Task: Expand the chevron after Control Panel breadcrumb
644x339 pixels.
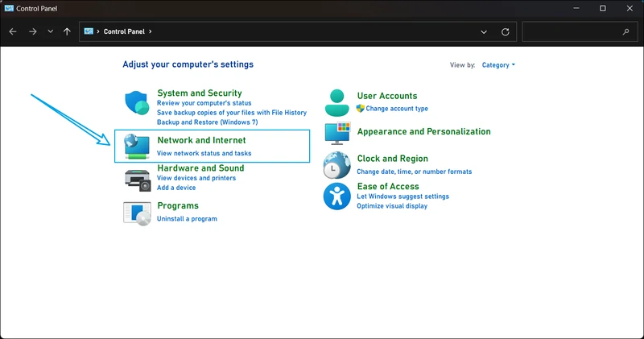Action: pos(151,31)
